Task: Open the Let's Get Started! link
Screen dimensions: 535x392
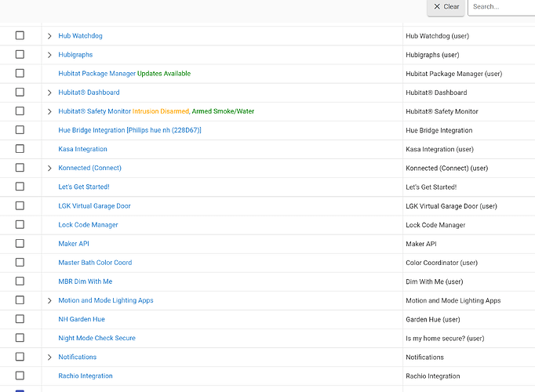Action: pos(84,187)
